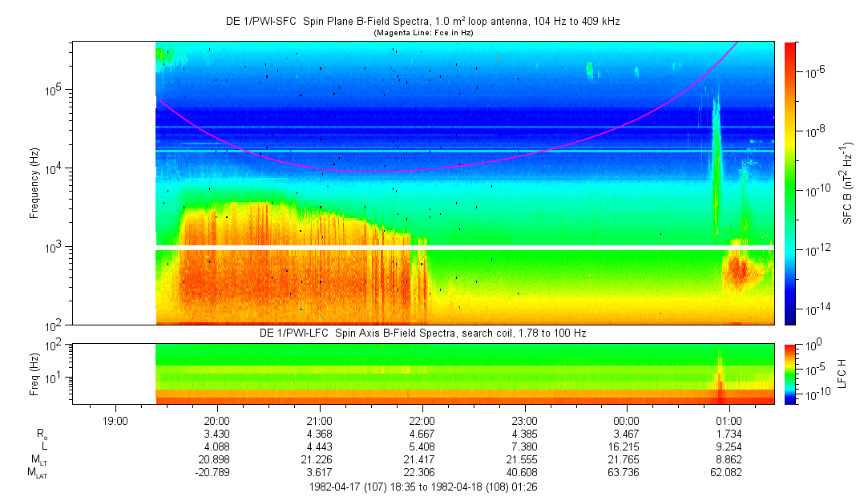Click the DE 1/PWI-SFC plot title
868x497 pixels.
click(422, 22)
